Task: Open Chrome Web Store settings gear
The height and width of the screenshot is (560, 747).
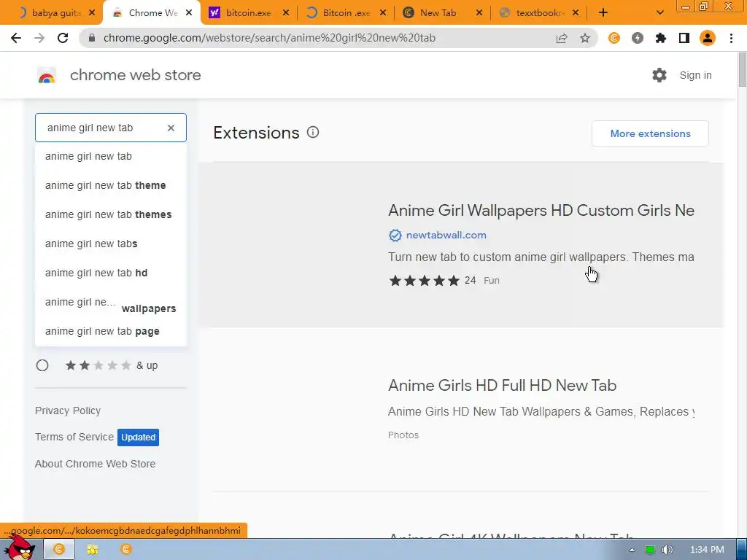Action: click(x=659, y=75)
